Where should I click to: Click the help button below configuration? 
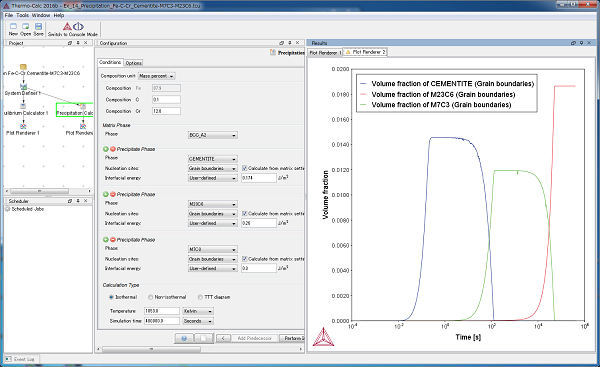(184, 338)
